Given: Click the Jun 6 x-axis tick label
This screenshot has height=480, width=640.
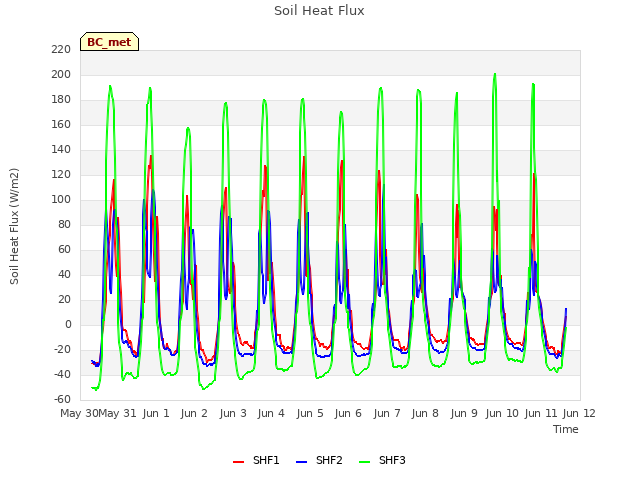Looking at the screenshot, I should [x=348, y=413].
